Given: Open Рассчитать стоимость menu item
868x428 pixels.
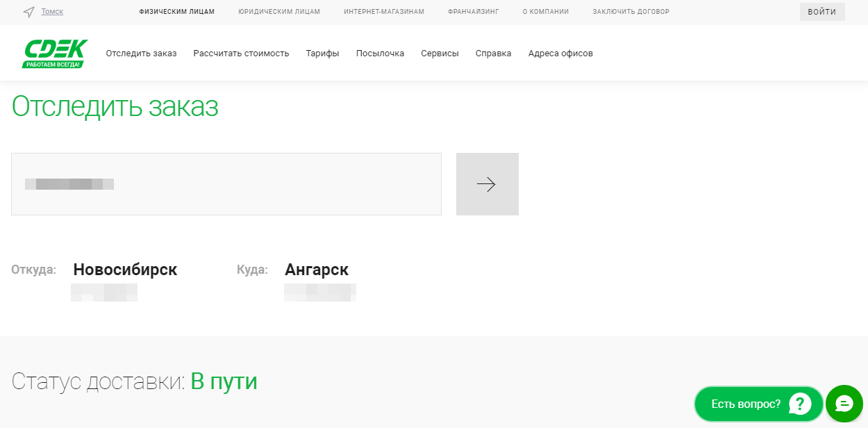Looking at the screenshot, I should (241, 53).
